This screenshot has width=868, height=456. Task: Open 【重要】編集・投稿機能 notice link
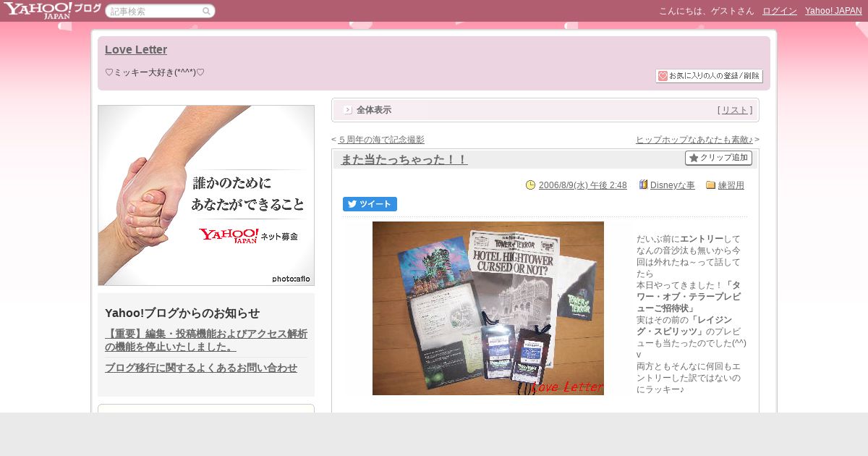coord(206,340)
